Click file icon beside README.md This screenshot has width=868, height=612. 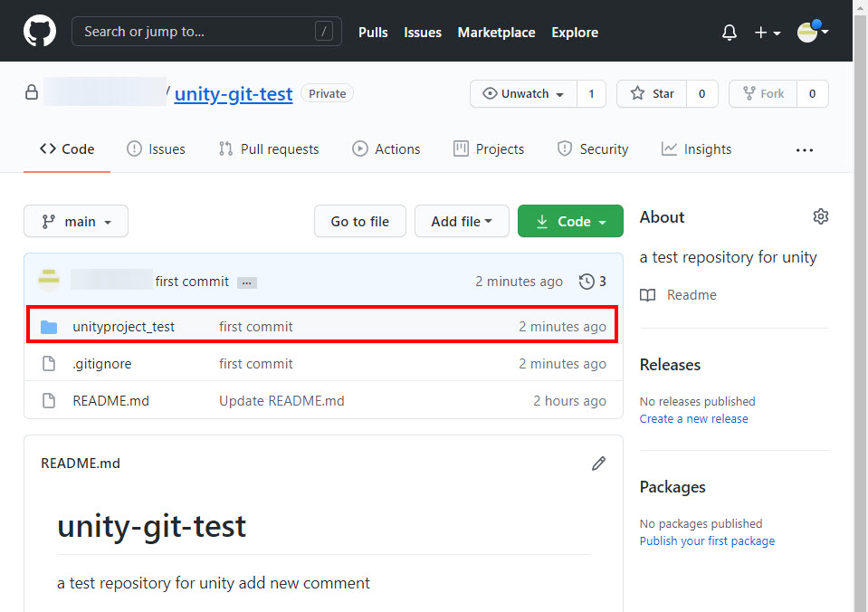click(49, 400)
